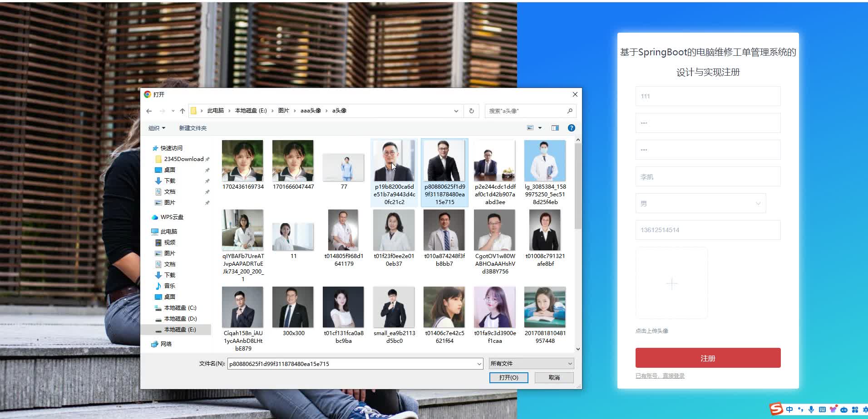The image size is (868, 419).
Task: Click 新建文件夹 button
Action: (192, 128)
